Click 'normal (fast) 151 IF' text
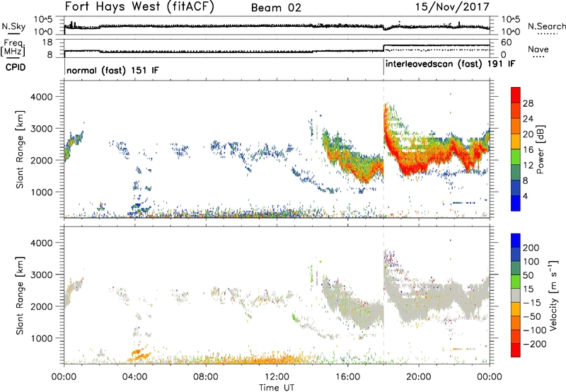Screen dimensions: 566x392 pos(112,70)
